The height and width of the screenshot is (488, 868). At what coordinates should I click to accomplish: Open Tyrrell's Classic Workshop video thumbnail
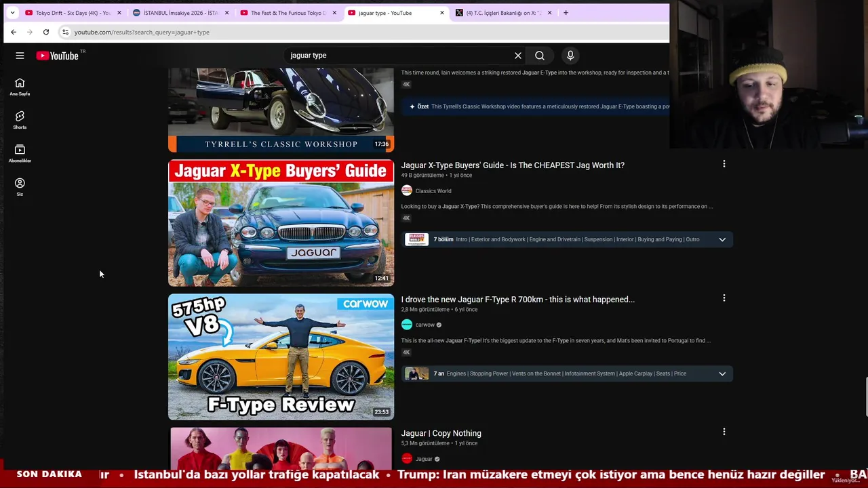(281, 110)
